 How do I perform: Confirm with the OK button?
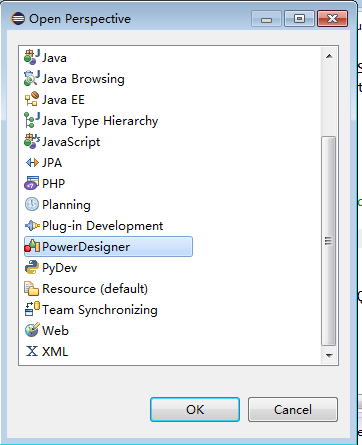coord(195,409)
